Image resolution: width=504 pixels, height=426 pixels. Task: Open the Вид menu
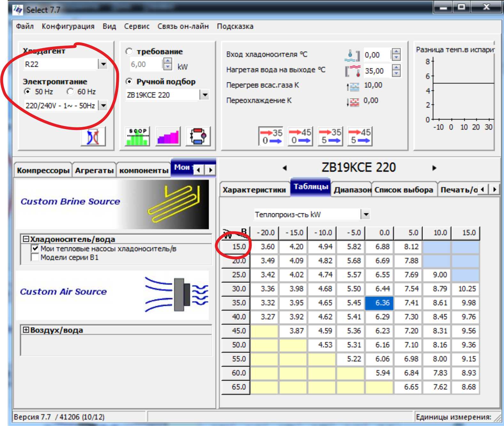tap(109, 26)
